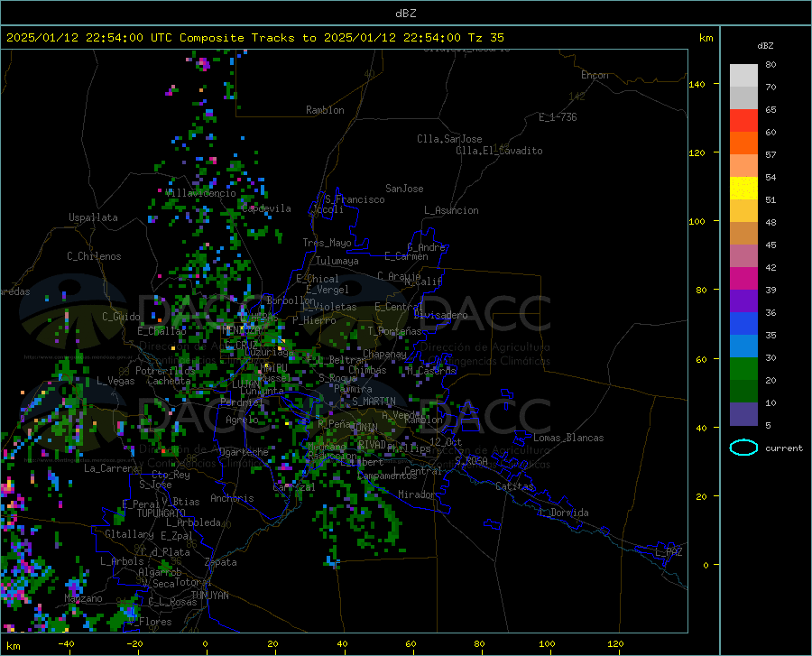
Task: Click the 'Clla.El_Cavadito' map label
Action: pyautogui.click(x=499, y=151)
